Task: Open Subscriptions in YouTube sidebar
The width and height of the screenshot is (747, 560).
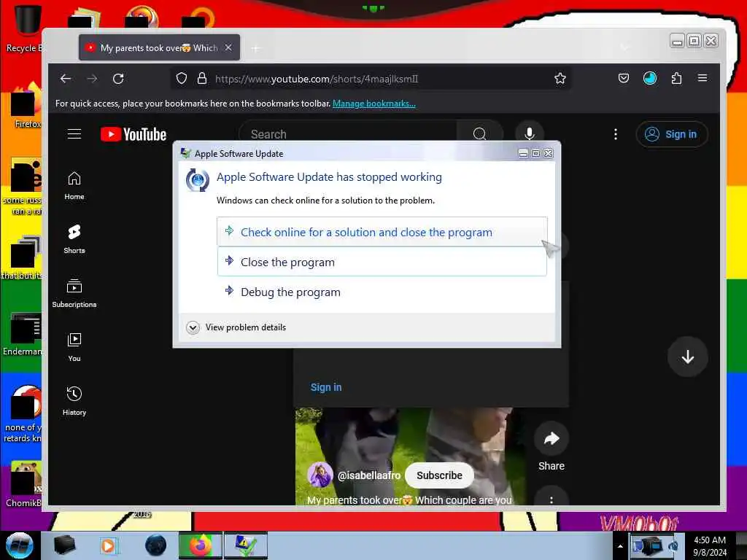Action: click(x=74, y=293)
